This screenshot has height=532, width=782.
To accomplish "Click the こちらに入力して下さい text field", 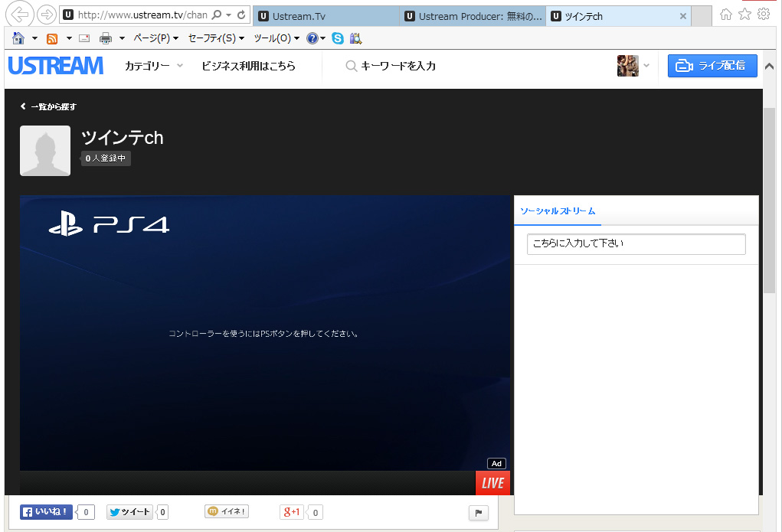I will 636,244.
